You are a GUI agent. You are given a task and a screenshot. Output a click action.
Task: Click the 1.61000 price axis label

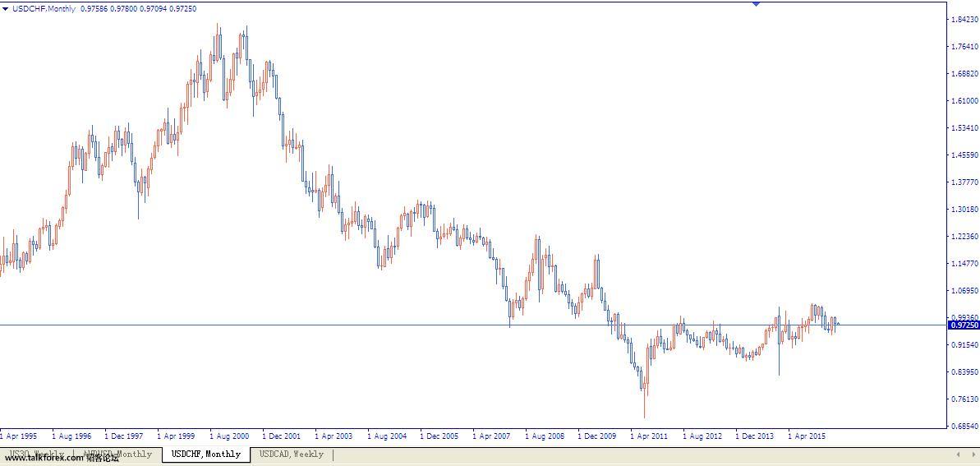[x=964, y=101]
